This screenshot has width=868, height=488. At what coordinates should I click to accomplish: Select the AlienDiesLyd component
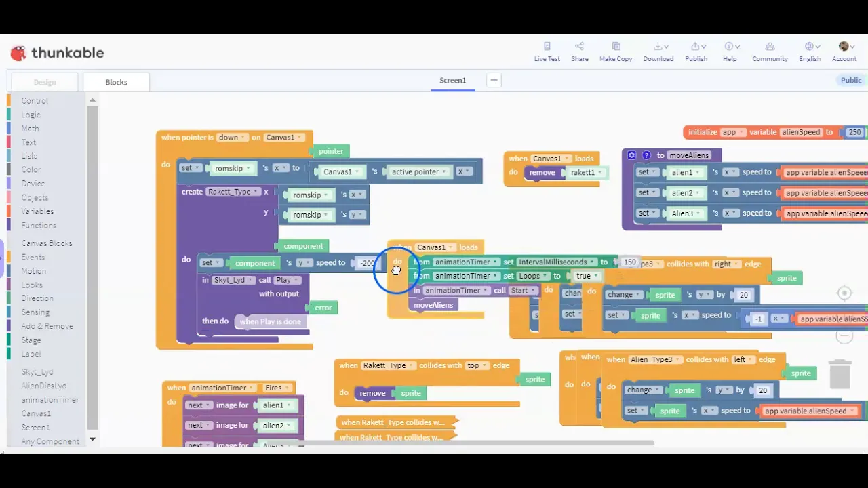point(44,386)
